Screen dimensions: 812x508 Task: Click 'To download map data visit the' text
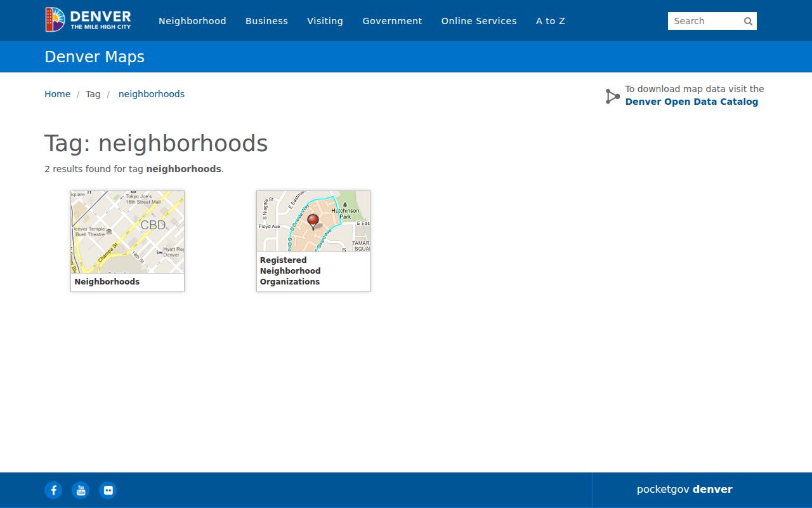click(695, 89)
